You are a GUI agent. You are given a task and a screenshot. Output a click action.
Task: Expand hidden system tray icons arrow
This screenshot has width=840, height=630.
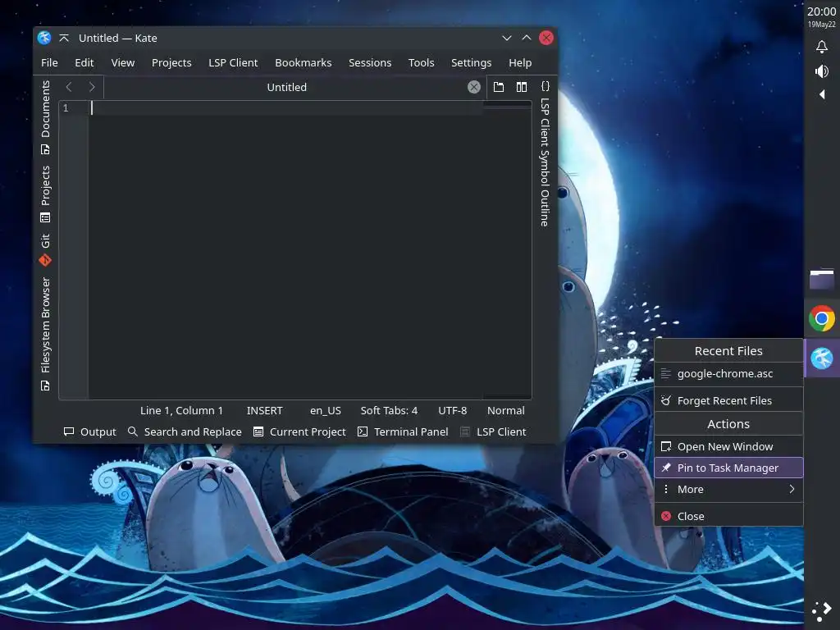click(x=822, y=95)
